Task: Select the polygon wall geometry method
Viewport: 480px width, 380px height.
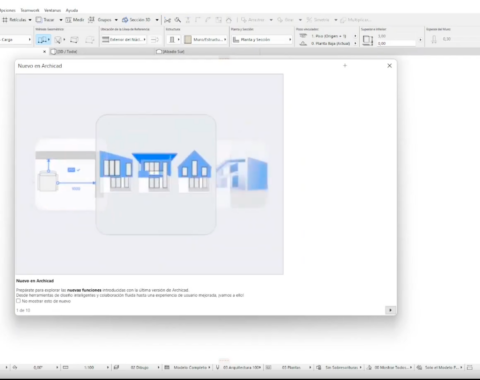Action: tap(89, 40)
